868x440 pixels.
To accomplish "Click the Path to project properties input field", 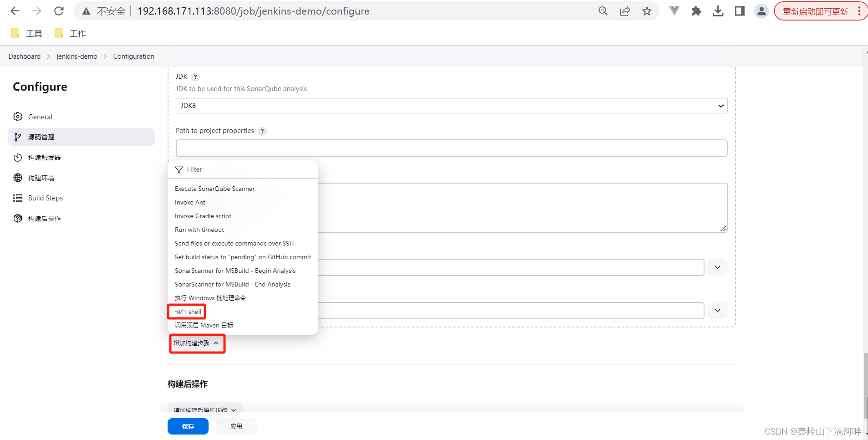I will (451, 148).
